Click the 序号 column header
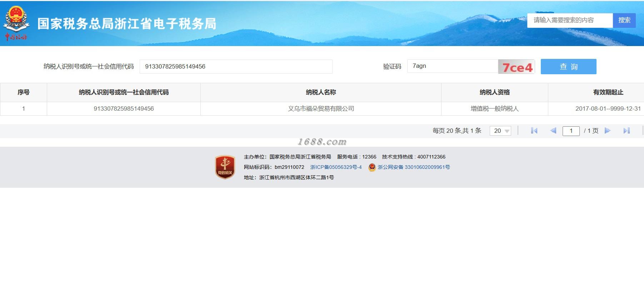The height and width of the screenshot is (282, 644). [x=24, y=92]
